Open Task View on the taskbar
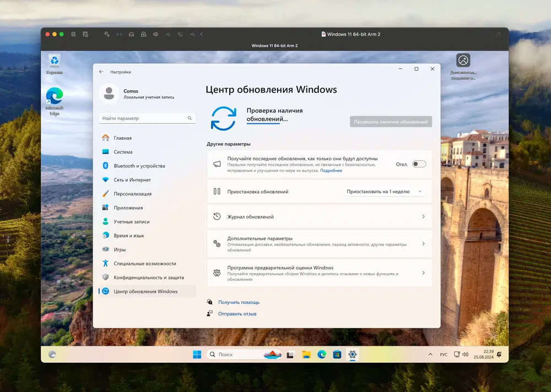The image size is (551, 392). coord(290,355)
